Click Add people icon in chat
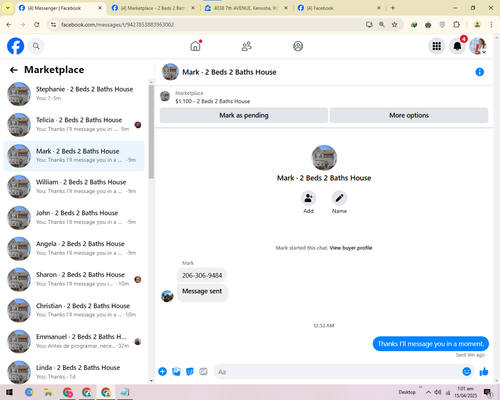Viewport: 500px width, 400px height. [308, 198]
